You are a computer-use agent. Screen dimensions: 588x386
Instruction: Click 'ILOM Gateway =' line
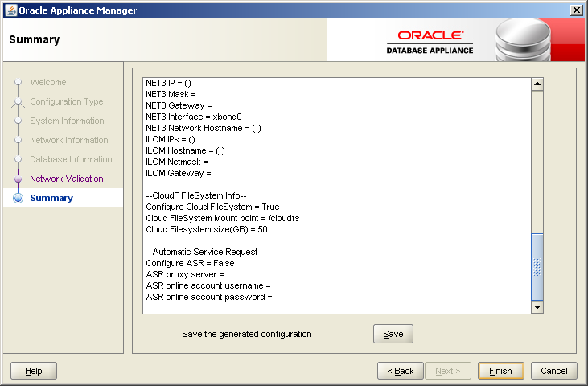point(178,173)
